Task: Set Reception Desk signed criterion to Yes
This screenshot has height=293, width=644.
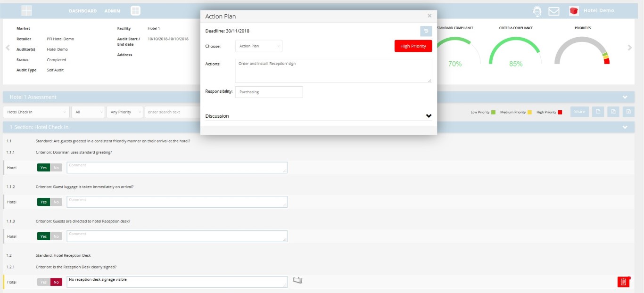Action: 43,282
